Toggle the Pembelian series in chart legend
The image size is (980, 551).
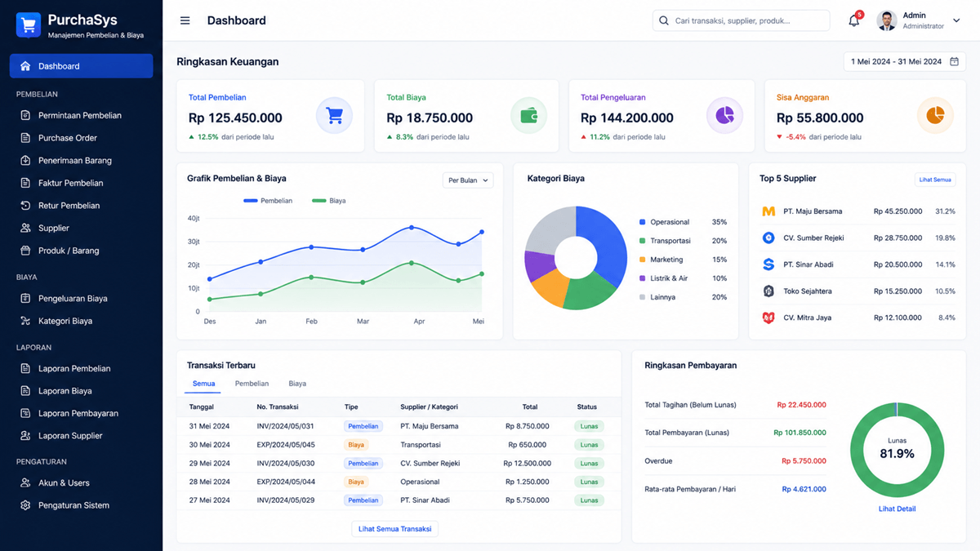coord(268,201)
